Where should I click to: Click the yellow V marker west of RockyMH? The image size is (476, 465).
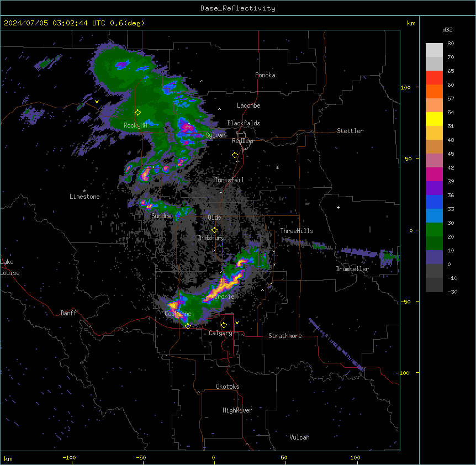(x=97, y=102)
